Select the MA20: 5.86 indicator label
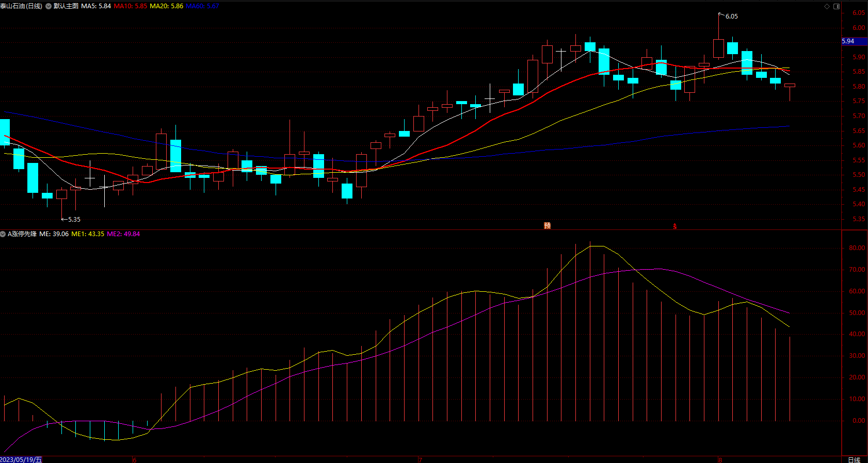The height and width of the screenshot is (463, 868). click(x=167, y=6)
